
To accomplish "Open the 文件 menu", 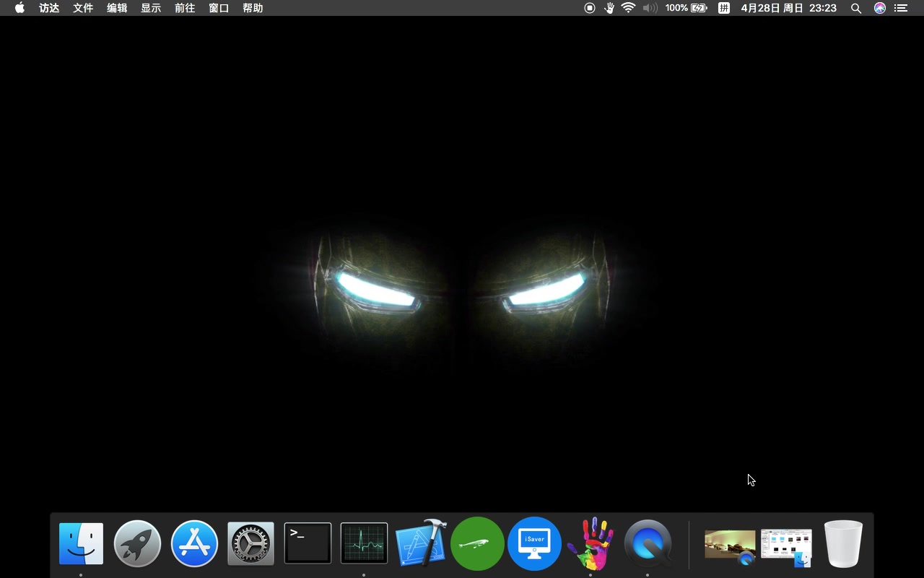I will point(83,8).
